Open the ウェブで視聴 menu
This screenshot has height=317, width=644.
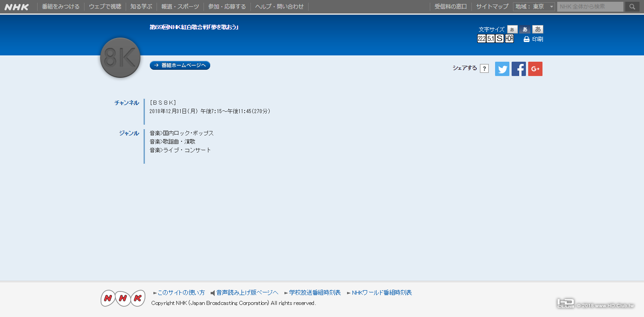coord(105,7)
